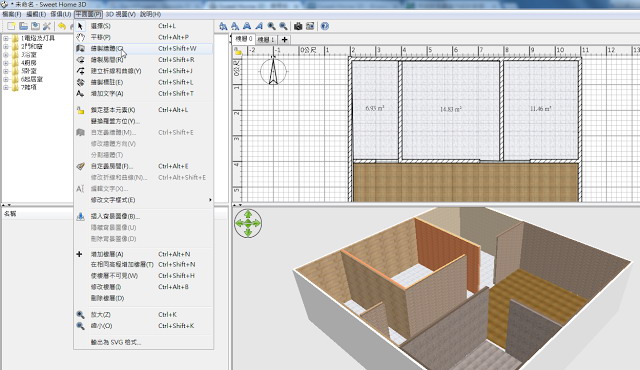This screenshot has width=640, height=370.
Task: Open Help with the blue question icon
Action: point(325,26)
